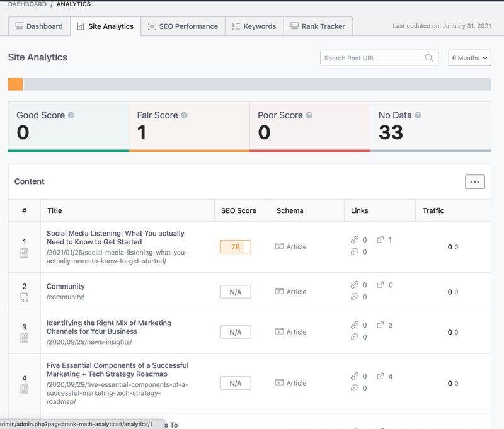Viewport: 504px width, 429px height.
Task: Click the schema icon for the Community row
Action: (279, 291)
